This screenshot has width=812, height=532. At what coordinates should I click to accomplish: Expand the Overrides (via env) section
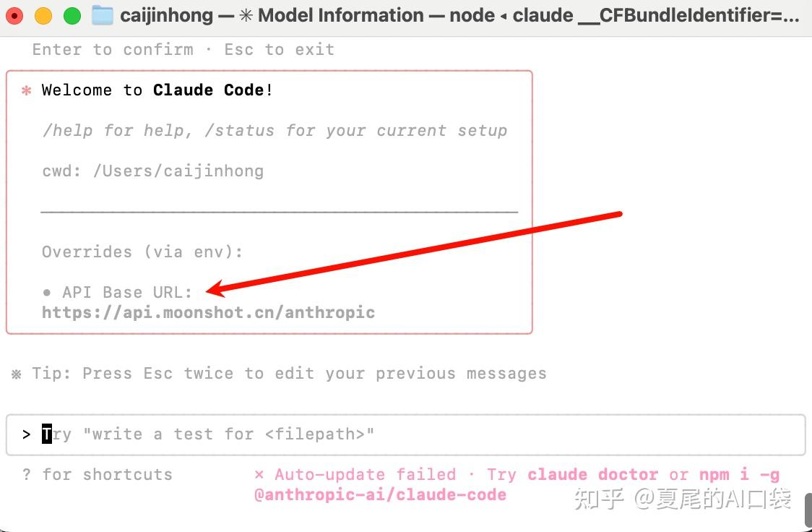[142, 252]
